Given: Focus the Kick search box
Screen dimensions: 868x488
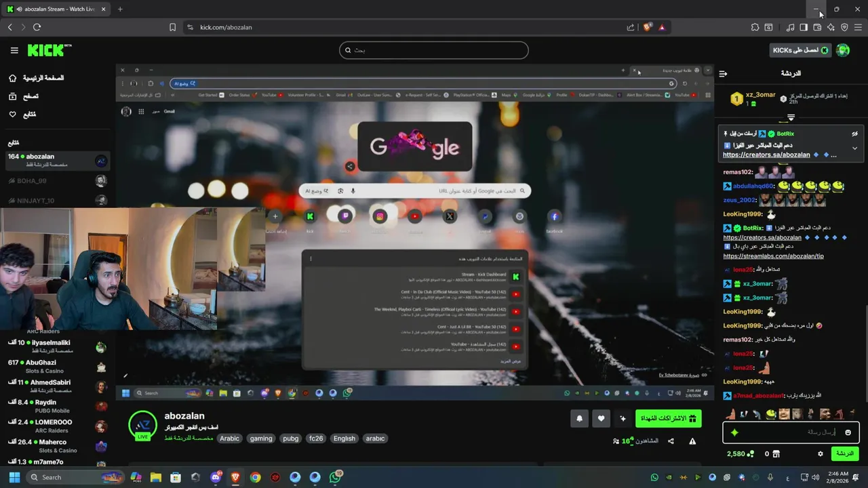Looking at the screenshot, I should point(434,50).
